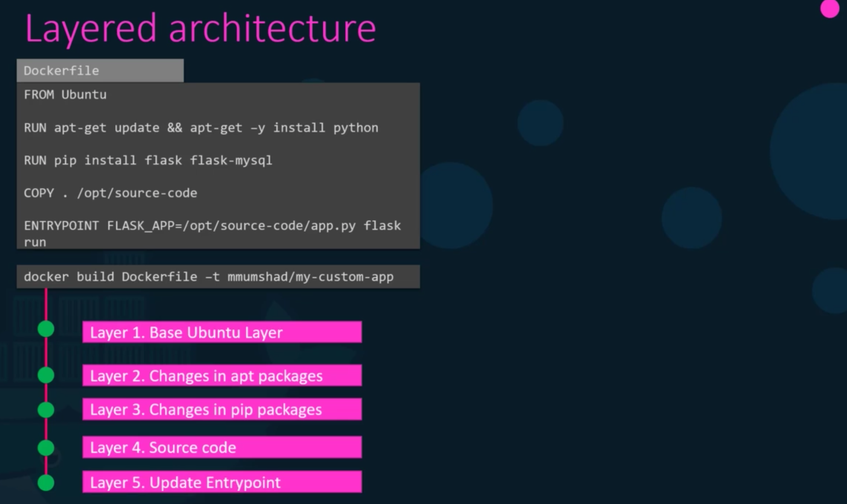Click the Dockerfile header tab
847x504 pixels.
pyautogui.click(x=100, y=71)
